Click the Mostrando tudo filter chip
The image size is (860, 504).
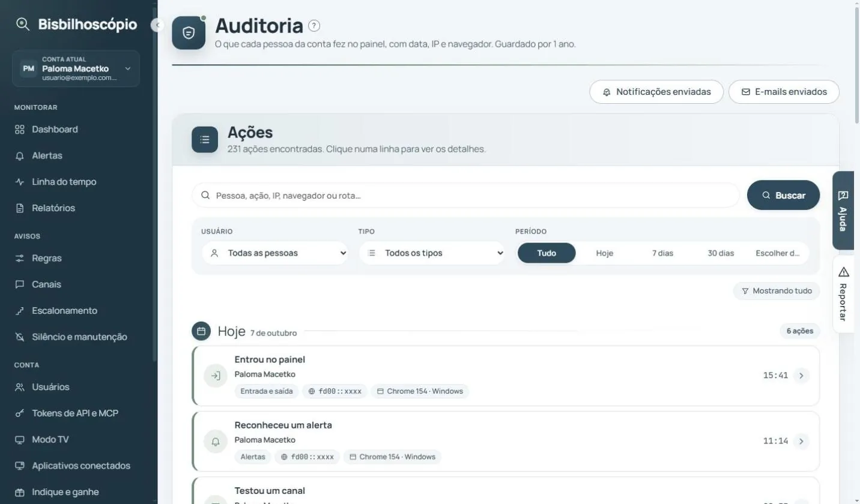click(777, 291)
